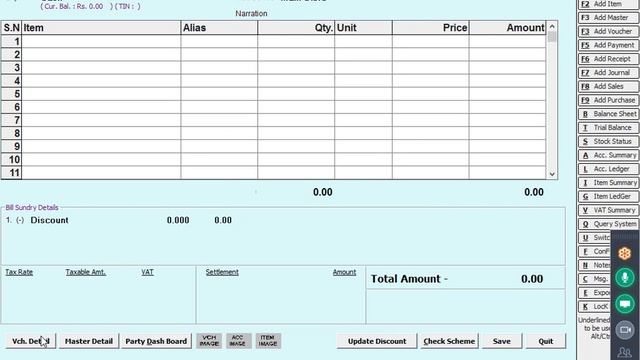
Task: Open Stock Status report
Action: (608, 141)
